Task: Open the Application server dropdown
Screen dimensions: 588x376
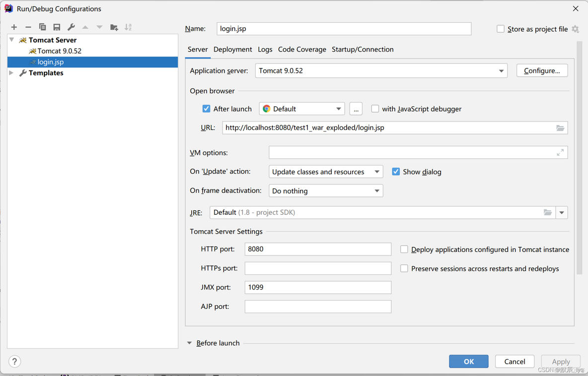Action: [381, 71]
